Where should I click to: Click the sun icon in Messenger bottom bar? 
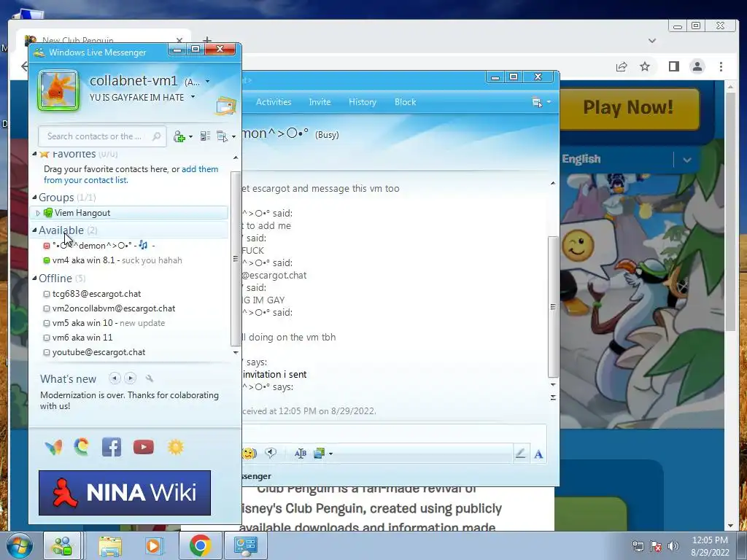(175, 447)
